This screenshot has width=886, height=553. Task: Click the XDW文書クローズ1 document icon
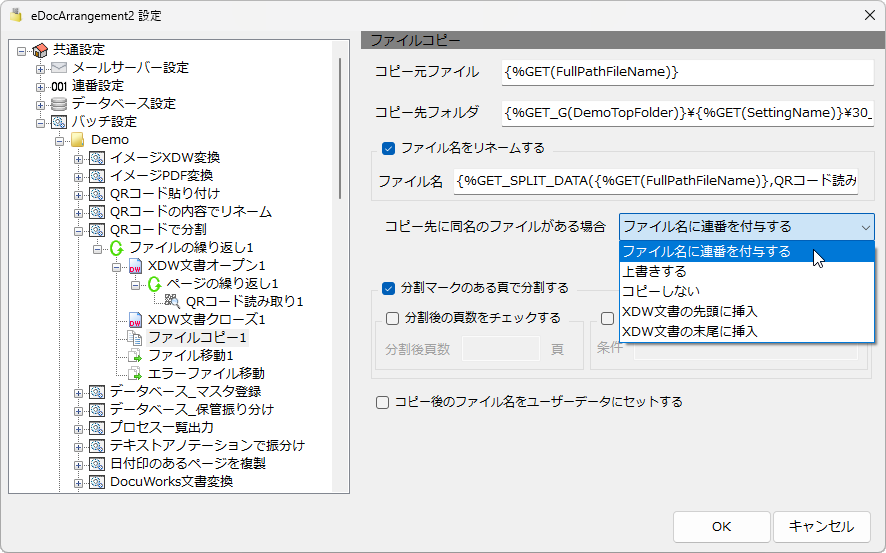pos(135,320)
